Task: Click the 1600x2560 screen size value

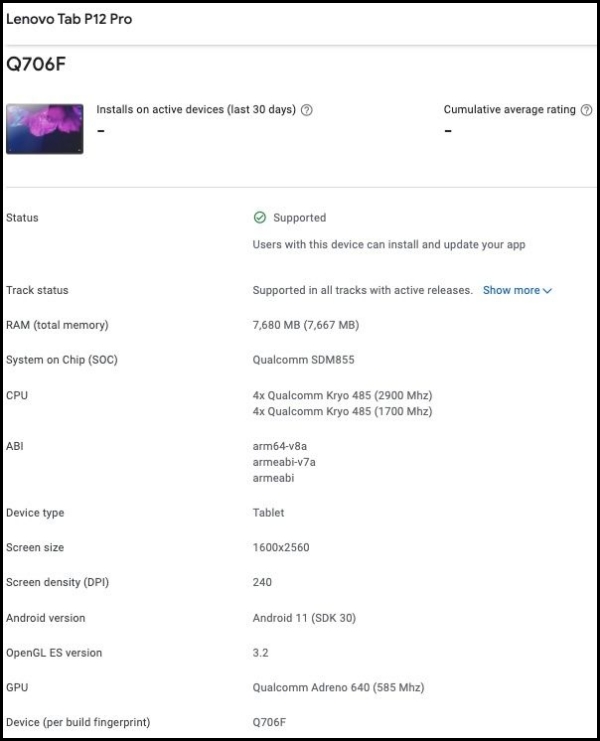Action: 281,547
